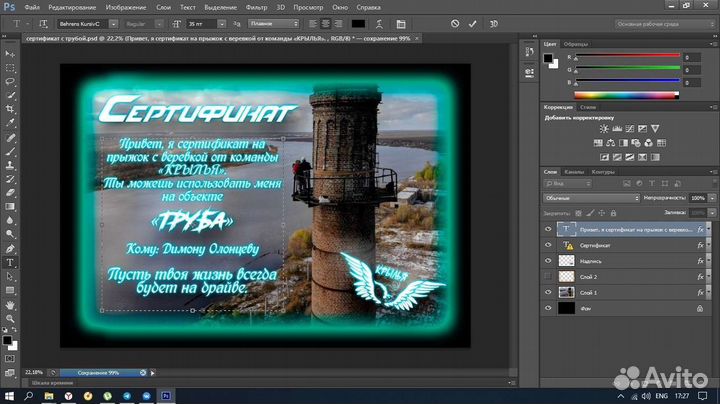Viewport: 720px width, 404px height.
Task: Open Photoshop from the Windows taskbar
Action: pyautogui.click(x=166, y=396)
